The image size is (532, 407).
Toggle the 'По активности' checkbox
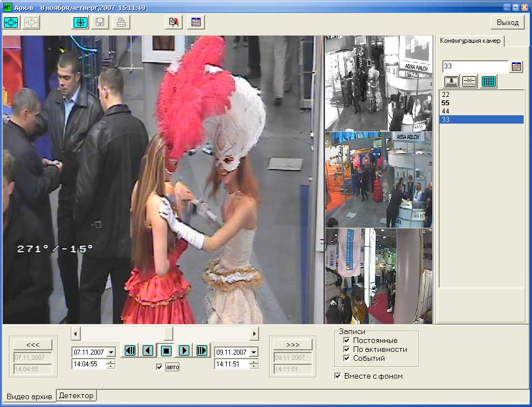click(x=346, y=349)
